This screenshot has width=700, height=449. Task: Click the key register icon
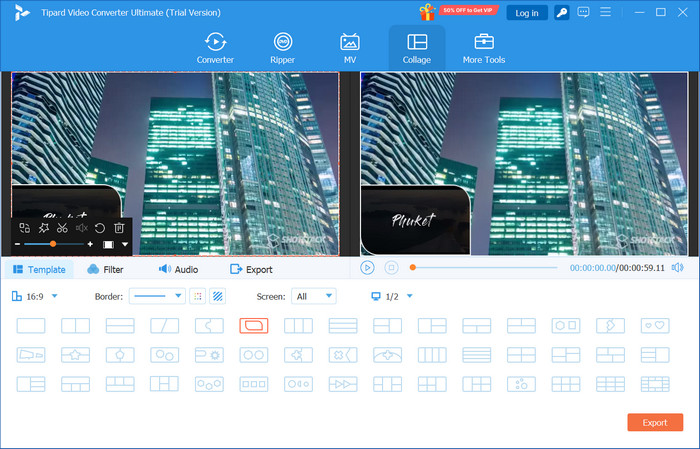[562, 13]
